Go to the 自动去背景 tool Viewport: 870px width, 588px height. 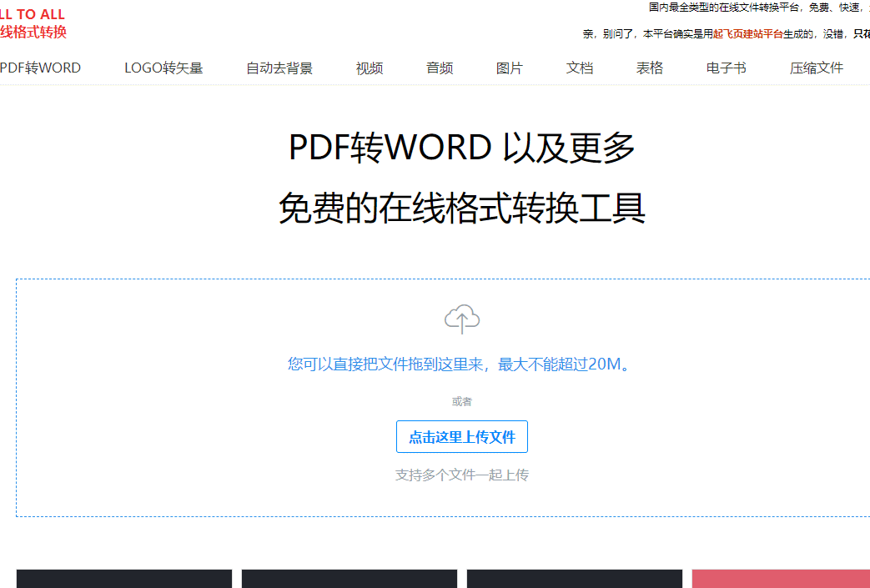(279, 68)
